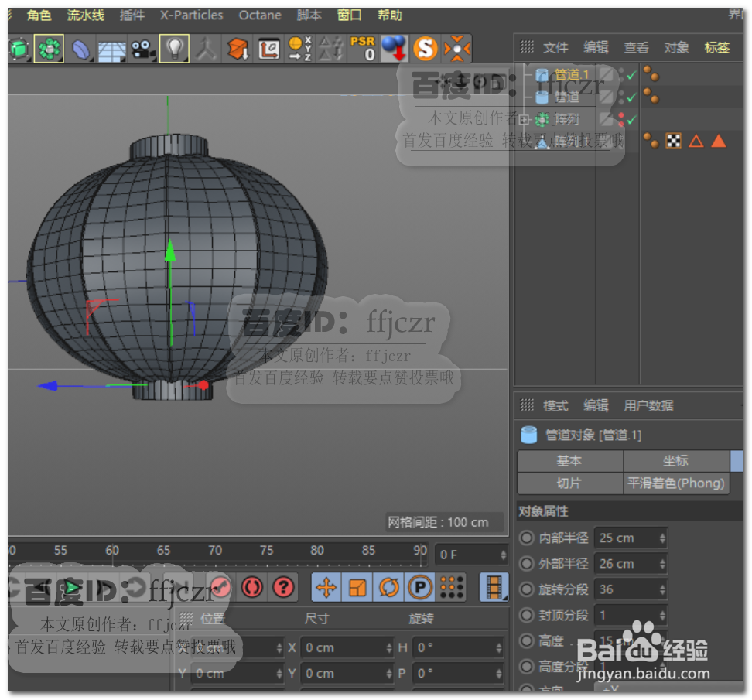Screen dimensions: 752x700
Task: Open the cube primitive tool
Action: (19, 49)
